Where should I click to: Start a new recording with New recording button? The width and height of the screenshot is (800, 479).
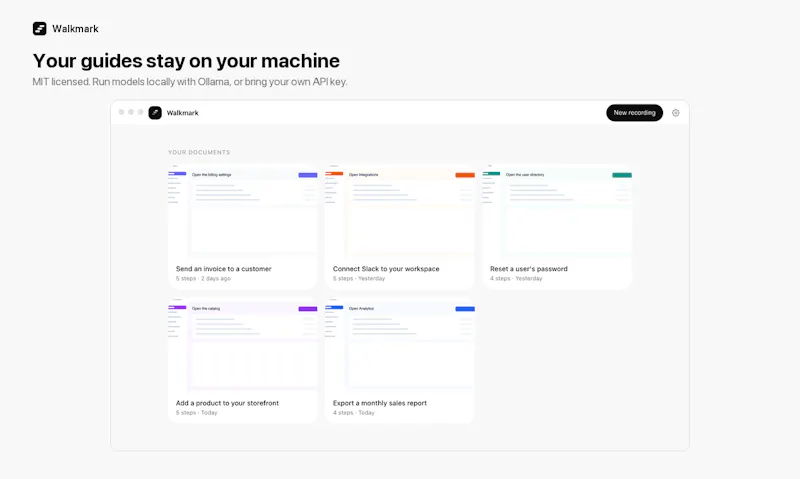click(634, 113)
